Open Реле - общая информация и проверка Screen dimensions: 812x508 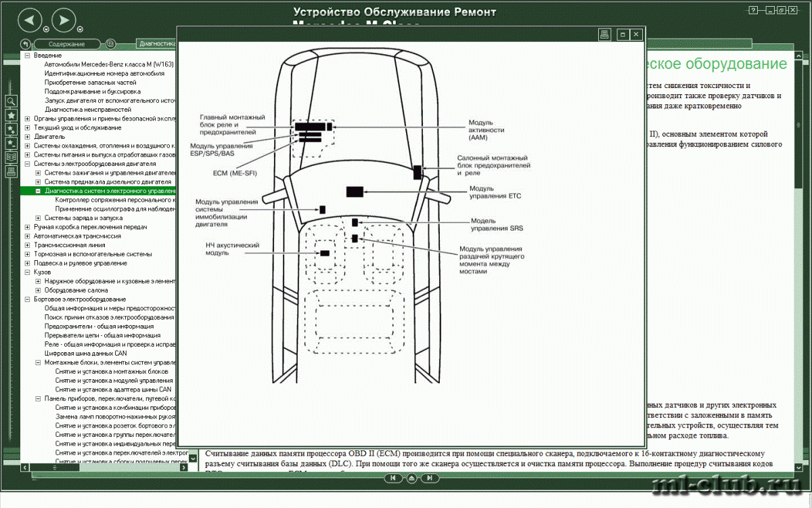(110, 344)
